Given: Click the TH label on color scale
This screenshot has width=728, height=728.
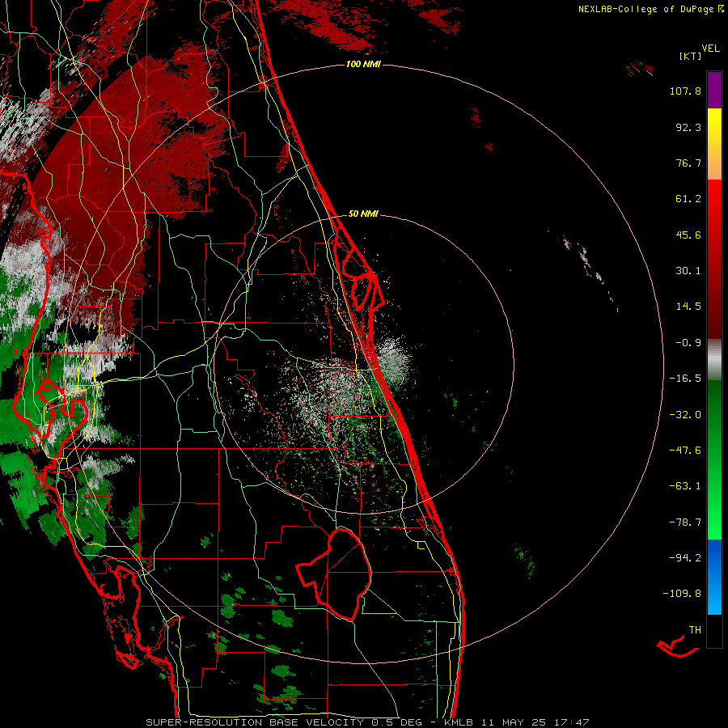Looking at the screenshot, I should point(695,630).
